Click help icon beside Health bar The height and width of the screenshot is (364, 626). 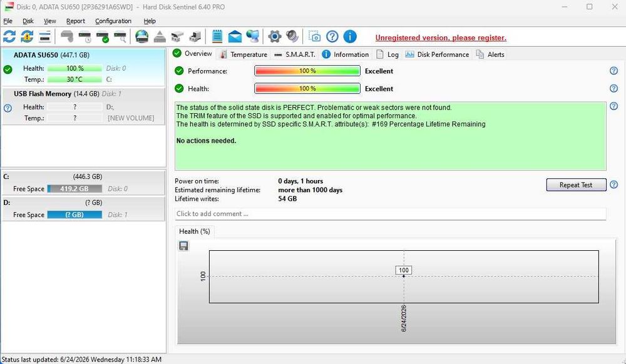613,89
